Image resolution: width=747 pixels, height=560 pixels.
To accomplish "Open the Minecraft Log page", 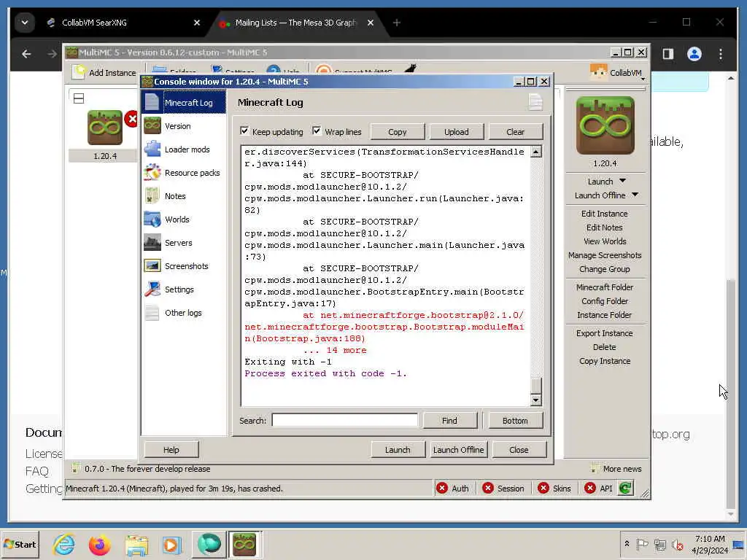I will tap(183, 102).
